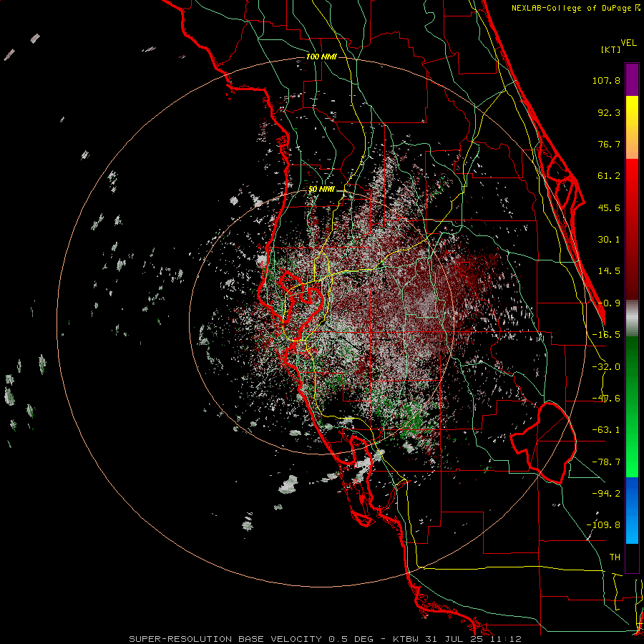644x644 pixels.
Task: Select the 61.2 legend value
Action: (x=609, y=176)
